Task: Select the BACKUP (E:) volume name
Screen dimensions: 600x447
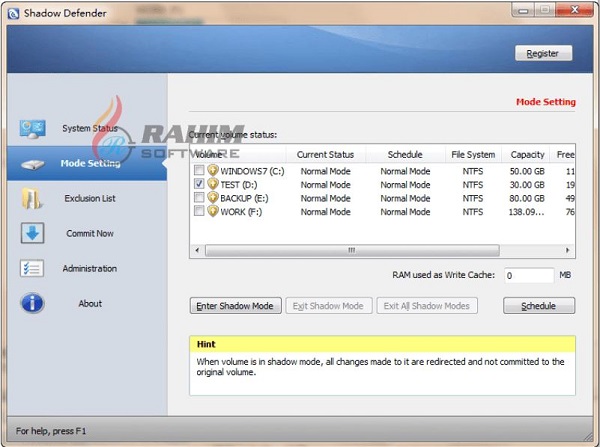Action: 244,198
